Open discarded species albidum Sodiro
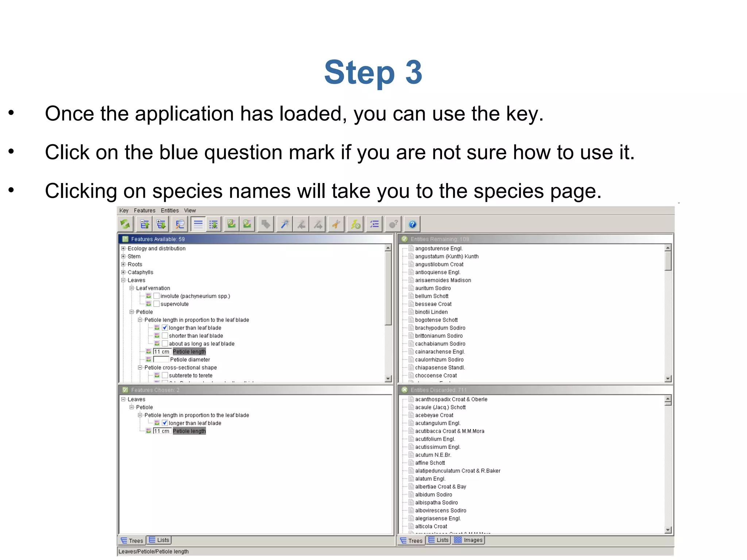The width and height of the screenshot is (747, 560). (x=434, y=495)
